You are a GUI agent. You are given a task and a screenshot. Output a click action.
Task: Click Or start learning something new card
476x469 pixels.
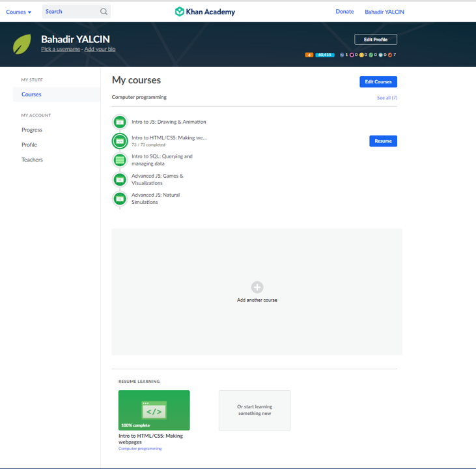click(255, 410)
